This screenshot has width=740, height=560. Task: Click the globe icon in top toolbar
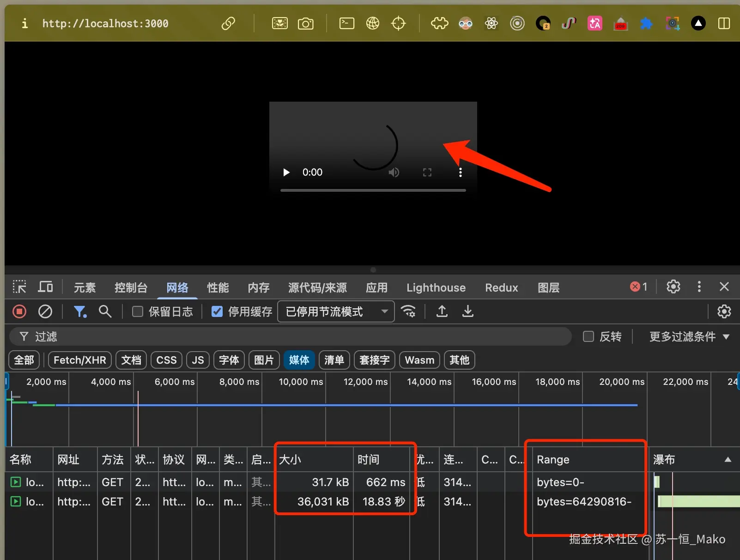[x=372, y=23]
